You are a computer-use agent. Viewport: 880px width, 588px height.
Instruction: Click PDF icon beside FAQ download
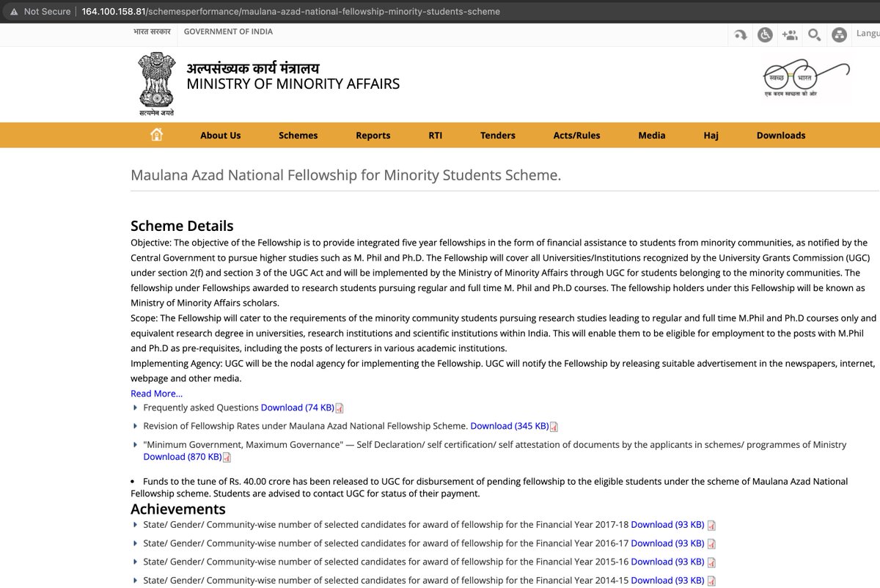[340, 408]
